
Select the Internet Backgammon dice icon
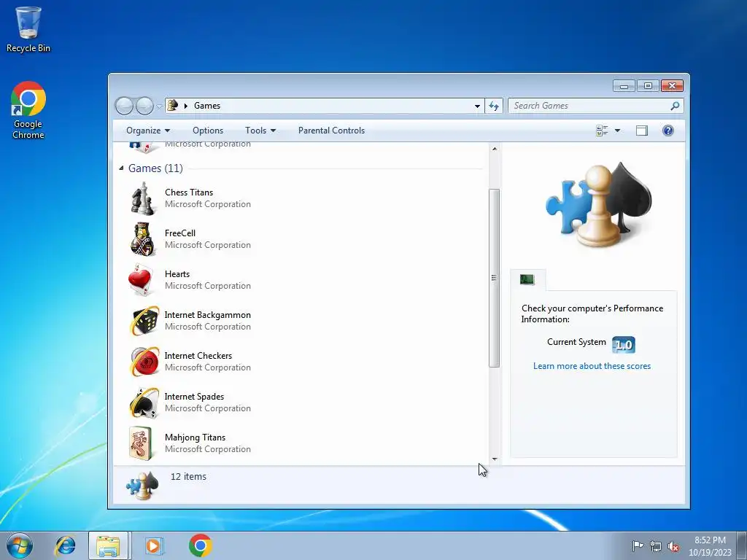click(x=144, y=321)
